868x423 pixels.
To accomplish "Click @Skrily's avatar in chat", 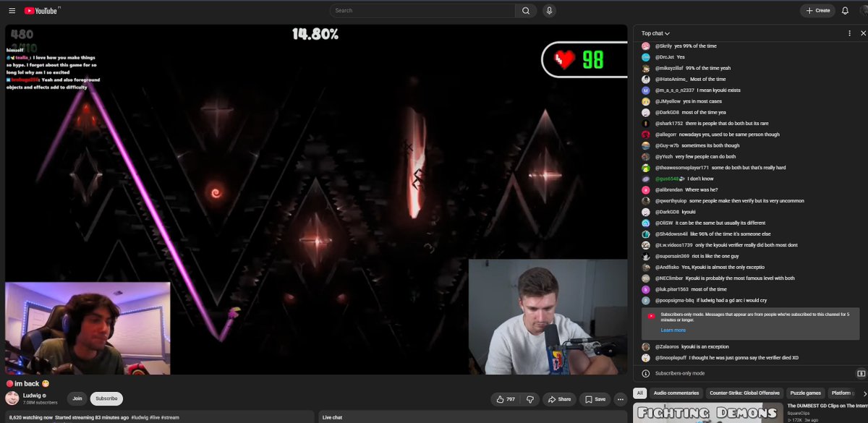I will [646, 46].
